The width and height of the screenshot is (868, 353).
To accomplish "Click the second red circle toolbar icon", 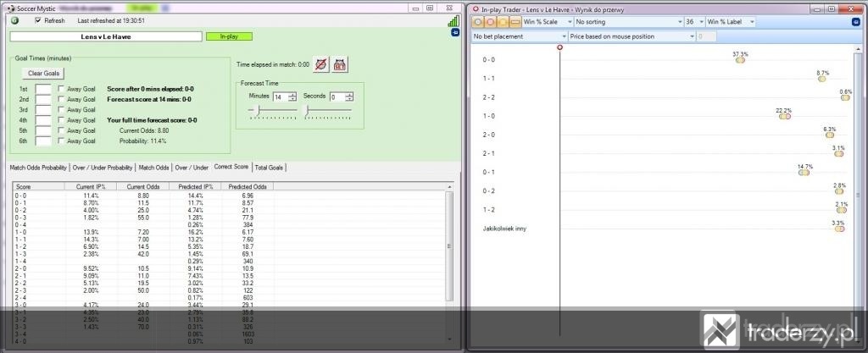I will [x=490, y=22].
